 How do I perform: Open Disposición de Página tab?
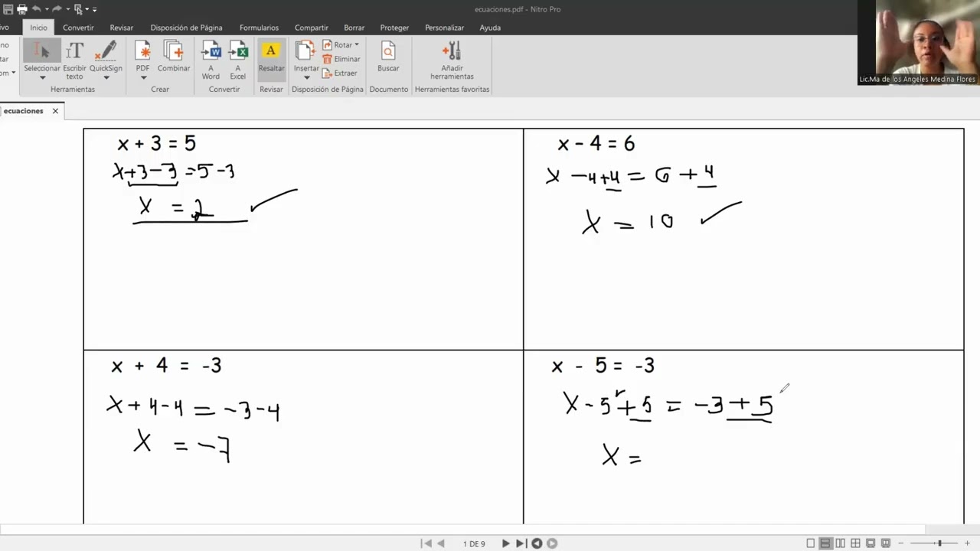pos(186,28)
